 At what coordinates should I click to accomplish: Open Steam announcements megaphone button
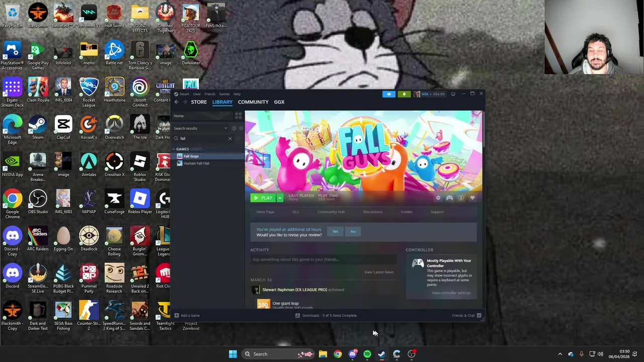(x=388, y=94)
